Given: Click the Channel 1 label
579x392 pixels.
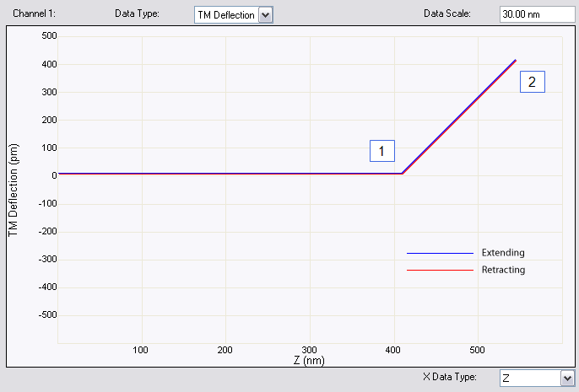Looking at the screenshot, I should 32,14.
